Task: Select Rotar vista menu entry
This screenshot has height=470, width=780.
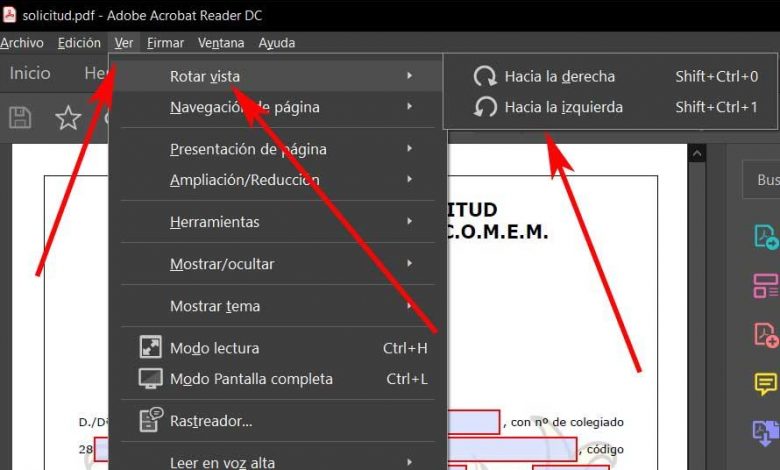Action: coord(278,76)
